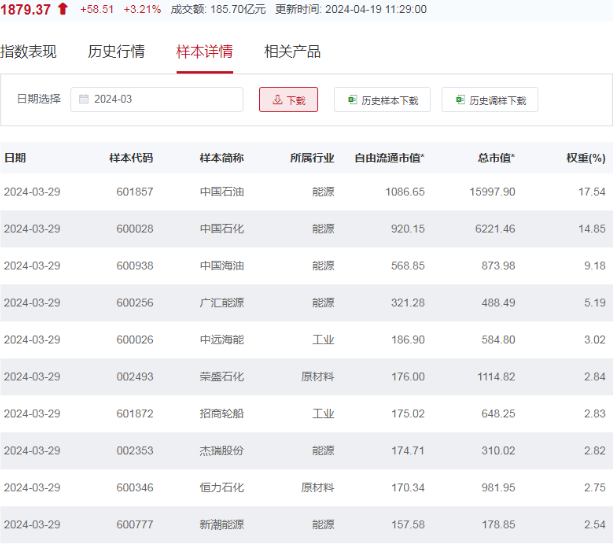Select the 中国石化 sample name
Image resolution: width=616 pixels, height=544 pixels.
click(x=221, y=229)
